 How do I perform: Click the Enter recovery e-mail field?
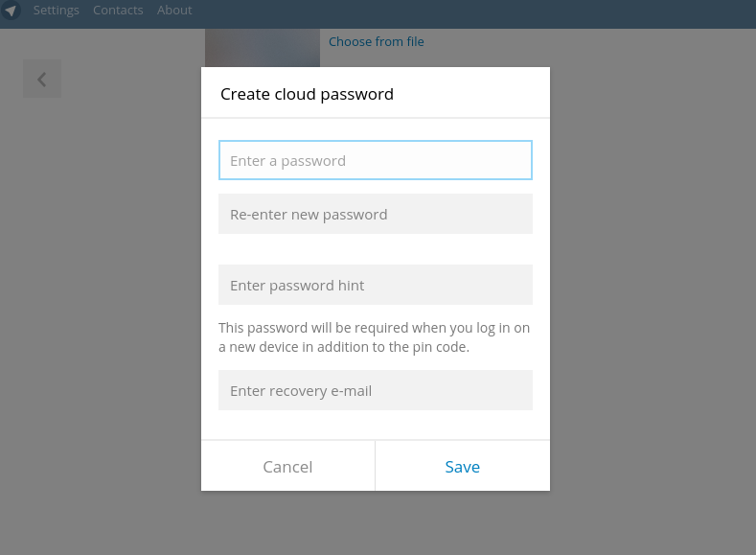[x=375, y=391]
